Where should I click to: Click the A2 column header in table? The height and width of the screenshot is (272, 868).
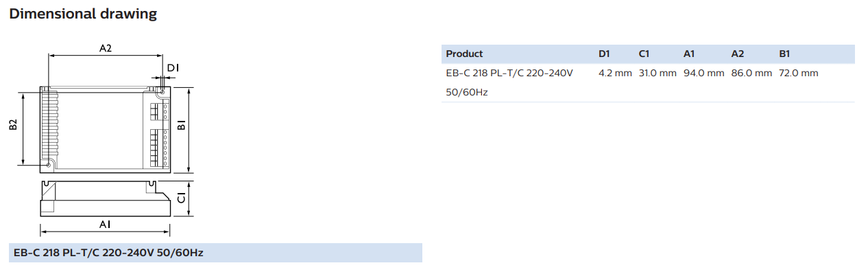point(738,54)
